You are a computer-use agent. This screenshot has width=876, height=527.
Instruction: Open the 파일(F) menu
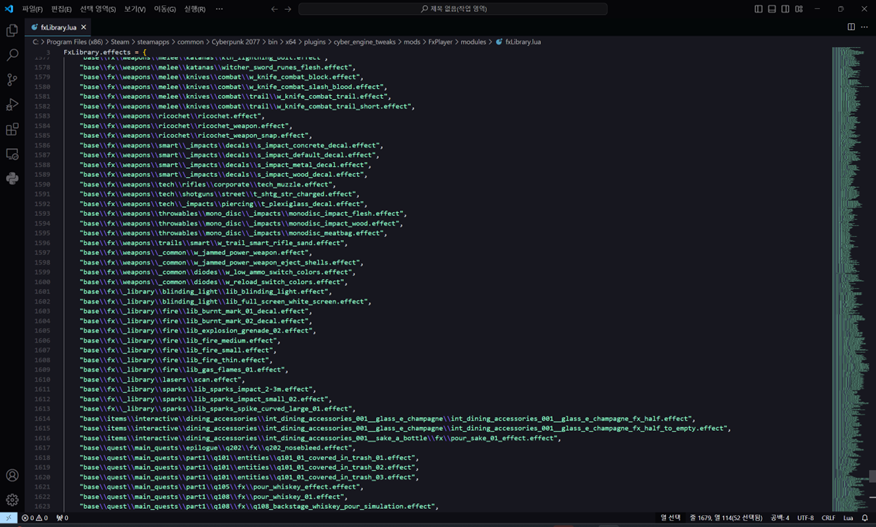pyautogui.click(x=32, y=9)
